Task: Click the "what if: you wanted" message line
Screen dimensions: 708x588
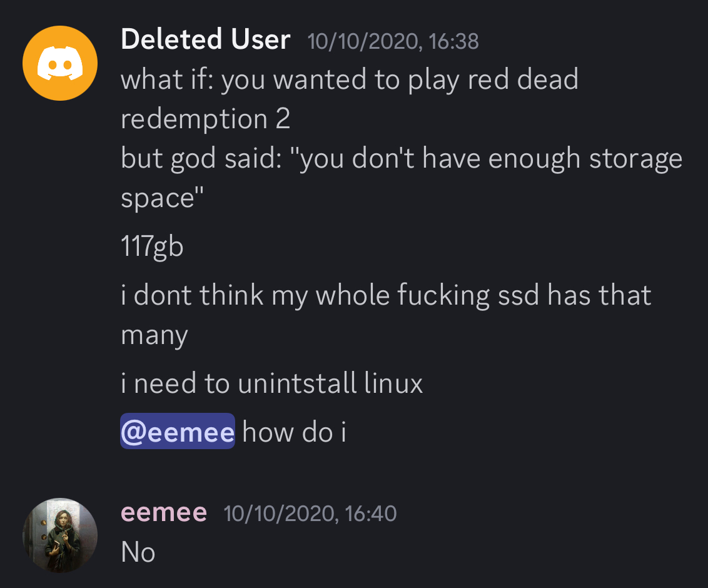Action: [349, 80]
